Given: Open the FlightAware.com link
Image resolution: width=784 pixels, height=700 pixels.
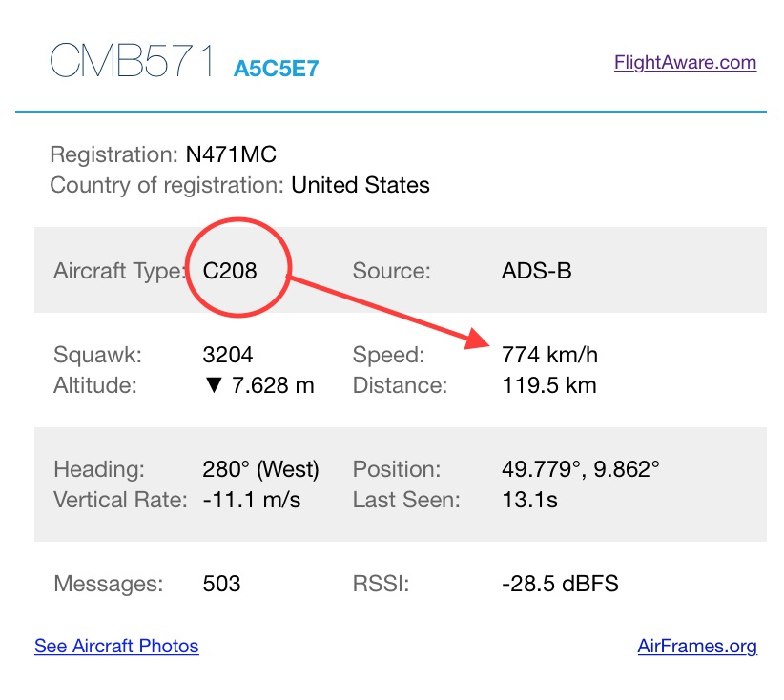Looking at the screenshot, I should point(685,63).
